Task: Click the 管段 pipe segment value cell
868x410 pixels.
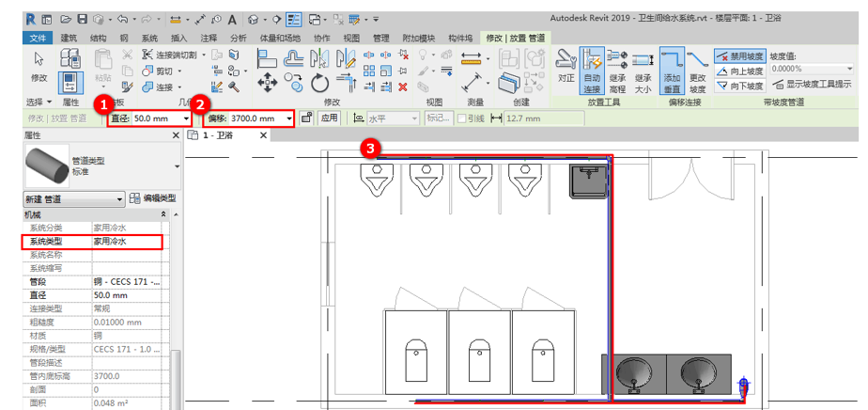Action: (x=127, y=282)
